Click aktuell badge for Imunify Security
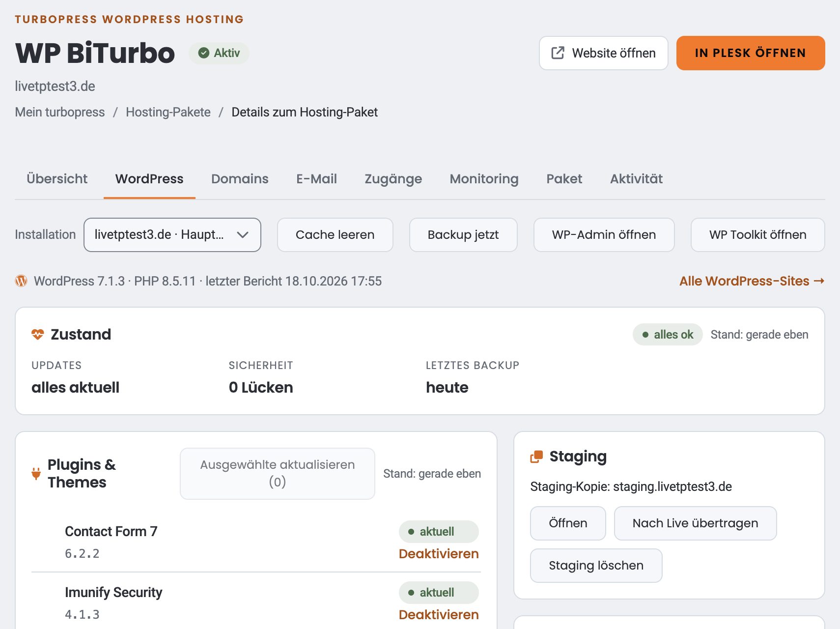The height and width of the screenshot is (629, 840). (439, 593)
